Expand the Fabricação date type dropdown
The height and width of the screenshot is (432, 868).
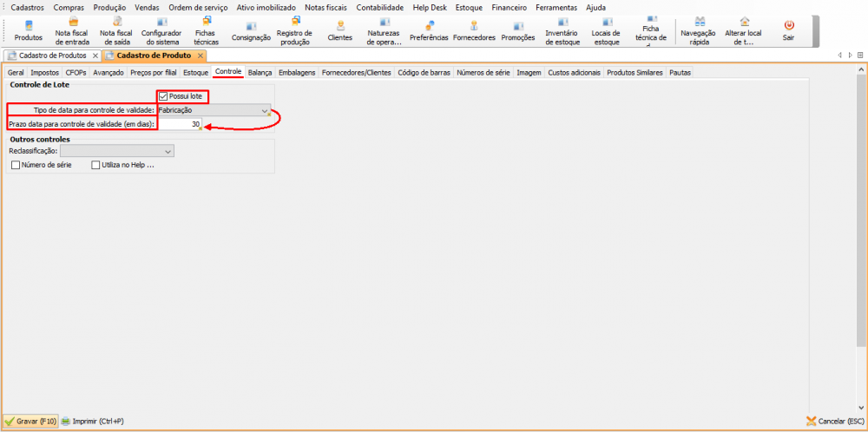[x=265, y=111]
